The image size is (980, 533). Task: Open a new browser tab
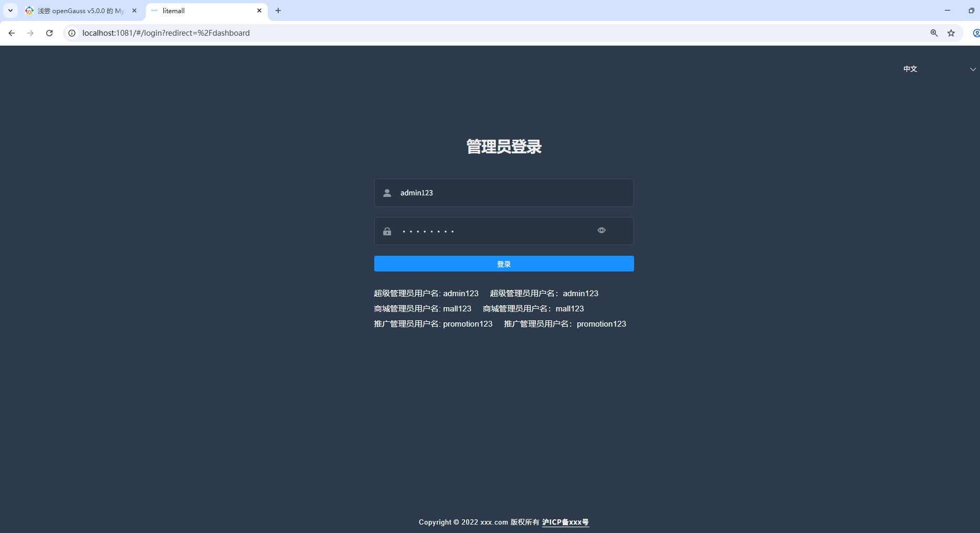click(x=278, y=11)
